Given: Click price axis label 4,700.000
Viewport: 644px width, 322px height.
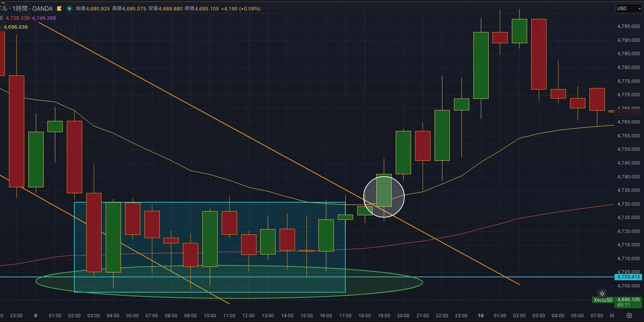Looking at the screenshot, I should tap(628, 286).
